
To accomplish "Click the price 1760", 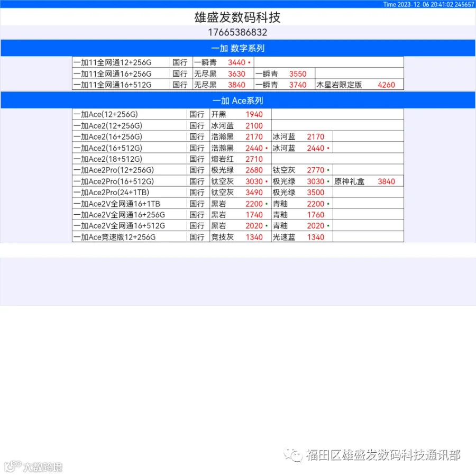I will pyautogui.click(x=316, y=215).
